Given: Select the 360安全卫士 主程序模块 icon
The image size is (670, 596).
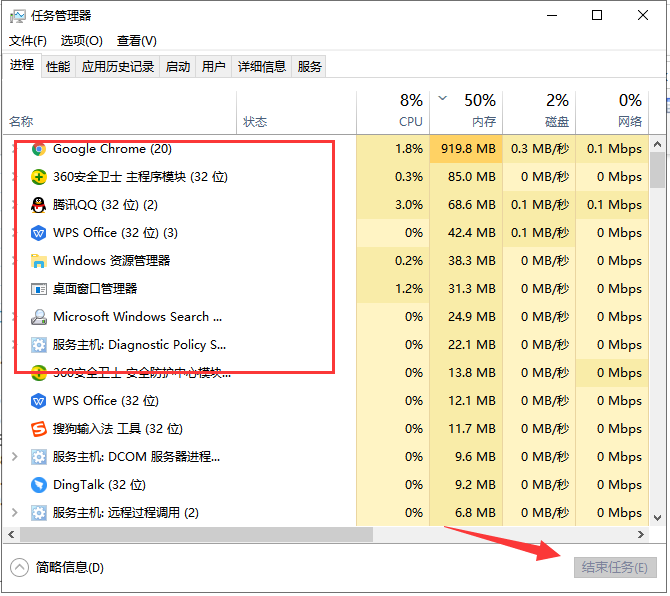Looking at the screenshot, I should (x=39, y=177).
